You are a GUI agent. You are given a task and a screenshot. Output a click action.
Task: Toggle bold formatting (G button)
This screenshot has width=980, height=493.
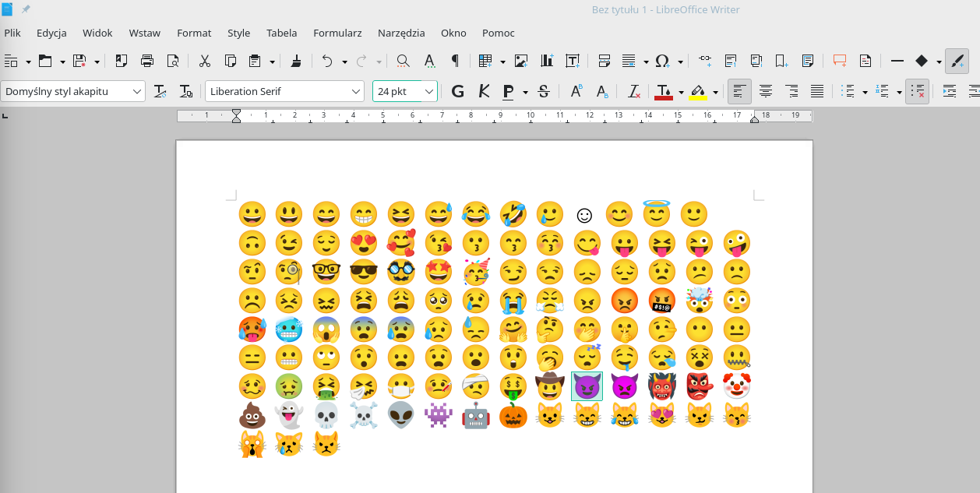(458, 92)
